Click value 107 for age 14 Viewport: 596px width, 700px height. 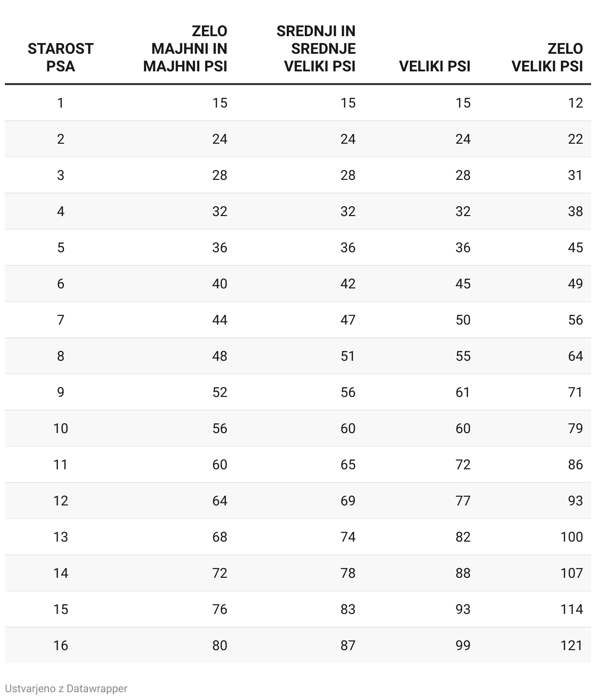pos(572,573)
